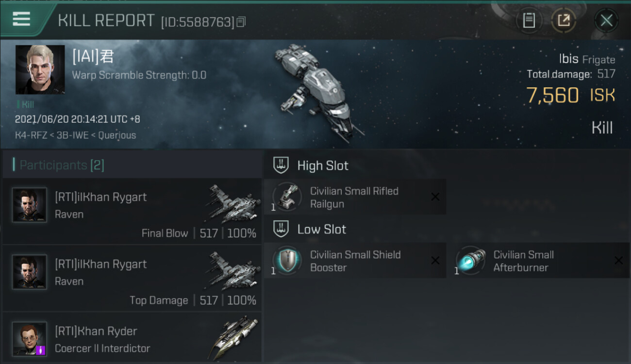This screenshot has width=631, height=364.
Task: View Khan Ryder's pilot portrait
Action: coord(30,339)
